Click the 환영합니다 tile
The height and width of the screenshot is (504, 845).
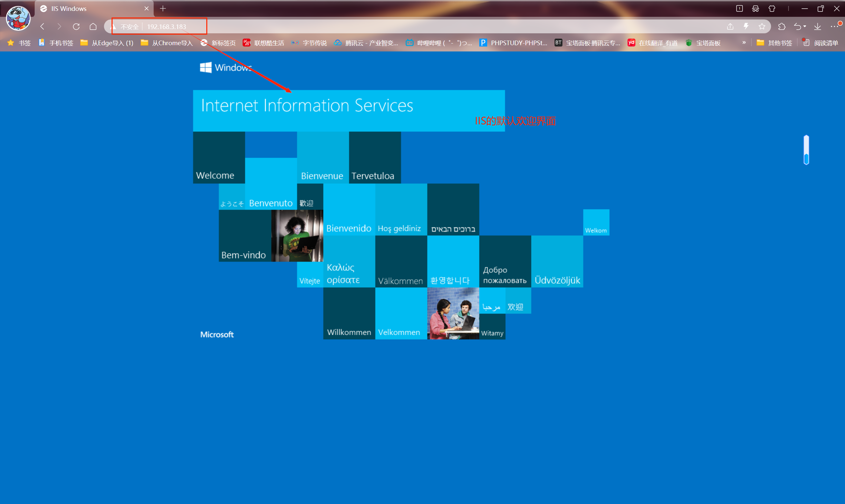(453, 262)
